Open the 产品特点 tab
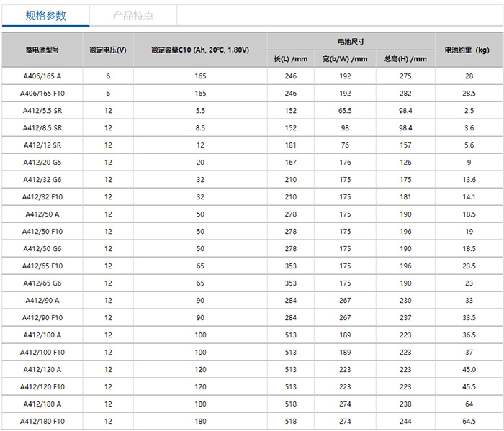The image size is (504, 431). pos(133,15)
